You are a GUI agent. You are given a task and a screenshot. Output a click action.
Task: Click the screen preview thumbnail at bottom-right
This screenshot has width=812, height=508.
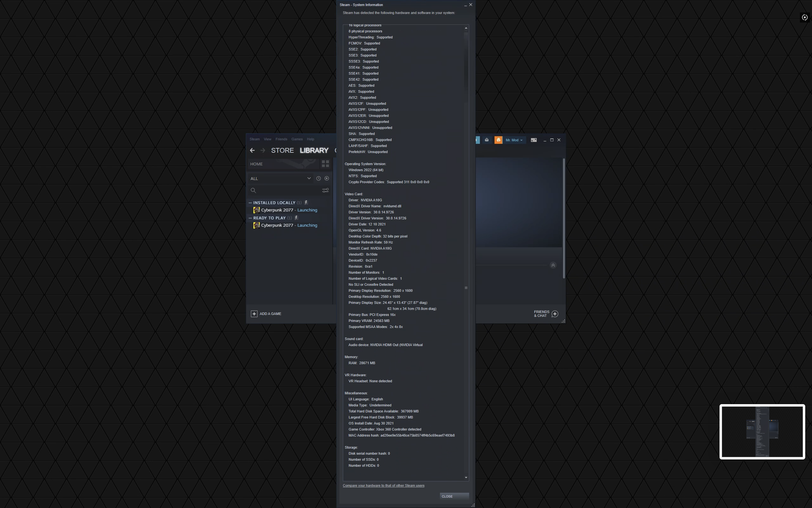[x=762, y=432]
